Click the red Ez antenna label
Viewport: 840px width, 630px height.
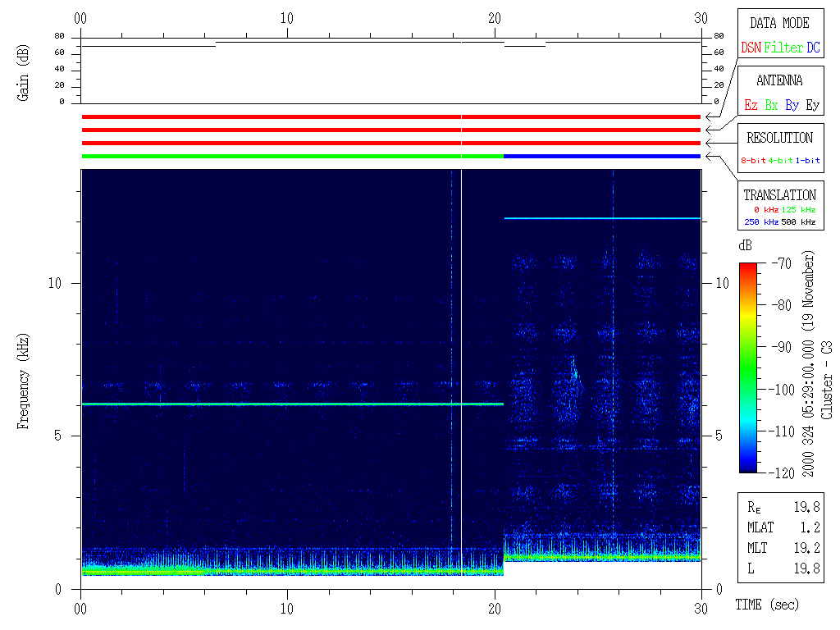pos(751,106)
